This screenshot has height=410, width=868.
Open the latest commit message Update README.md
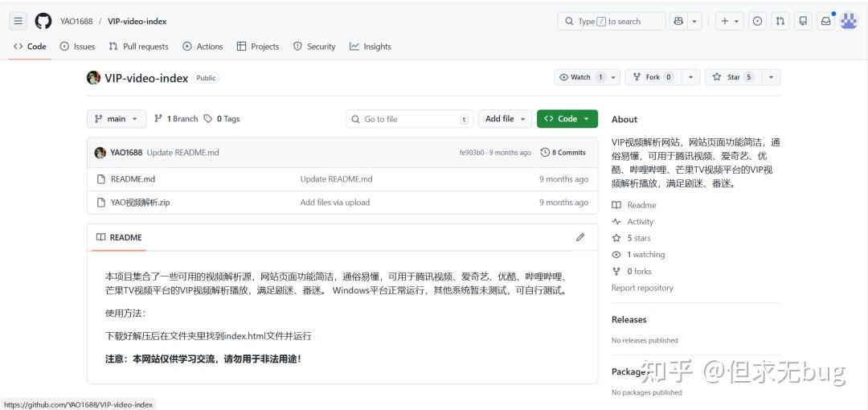pyautogui.click(x=182, y=153)
